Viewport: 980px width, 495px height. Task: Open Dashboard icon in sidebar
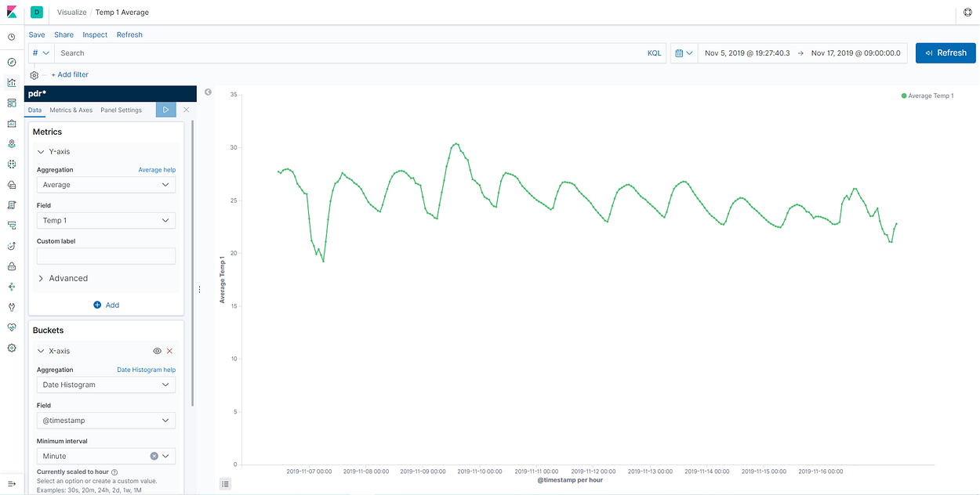coord(12,103)
